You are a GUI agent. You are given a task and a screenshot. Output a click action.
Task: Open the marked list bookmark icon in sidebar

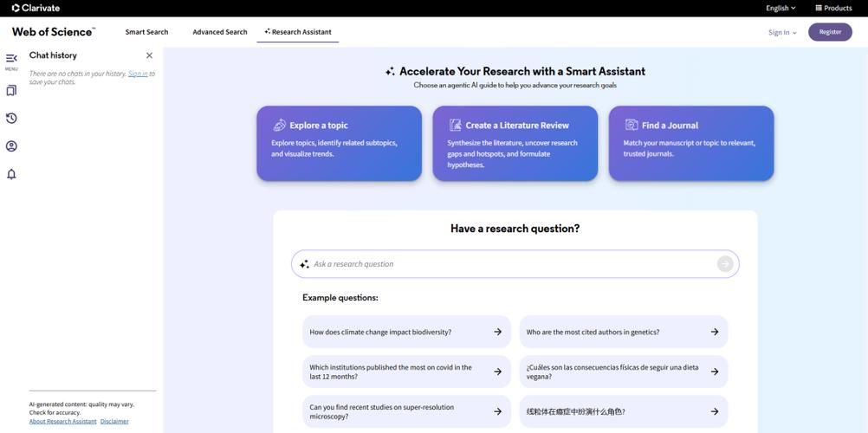coord(11,90)
